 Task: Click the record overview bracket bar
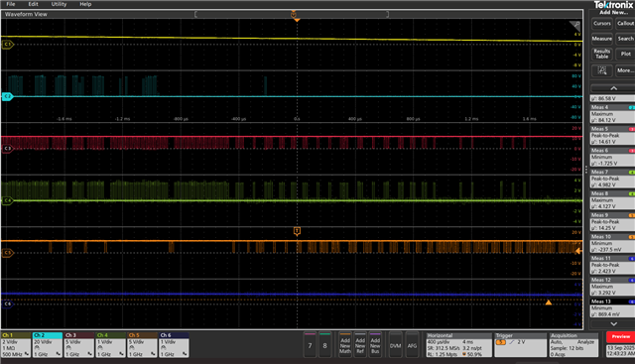(x=292, y=14)
